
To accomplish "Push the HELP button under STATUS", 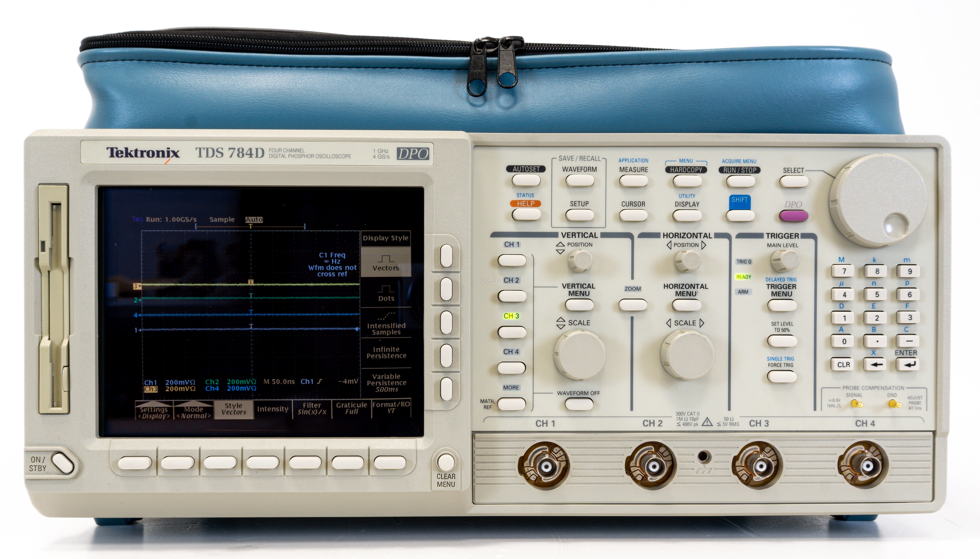I will pos(526,214).
